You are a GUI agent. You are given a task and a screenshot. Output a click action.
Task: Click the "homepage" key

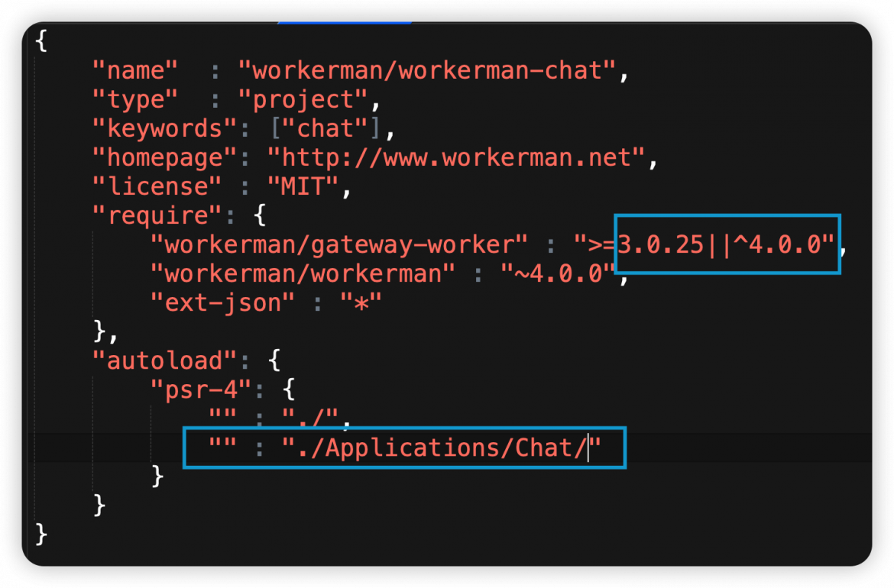(x=164, y=158)
